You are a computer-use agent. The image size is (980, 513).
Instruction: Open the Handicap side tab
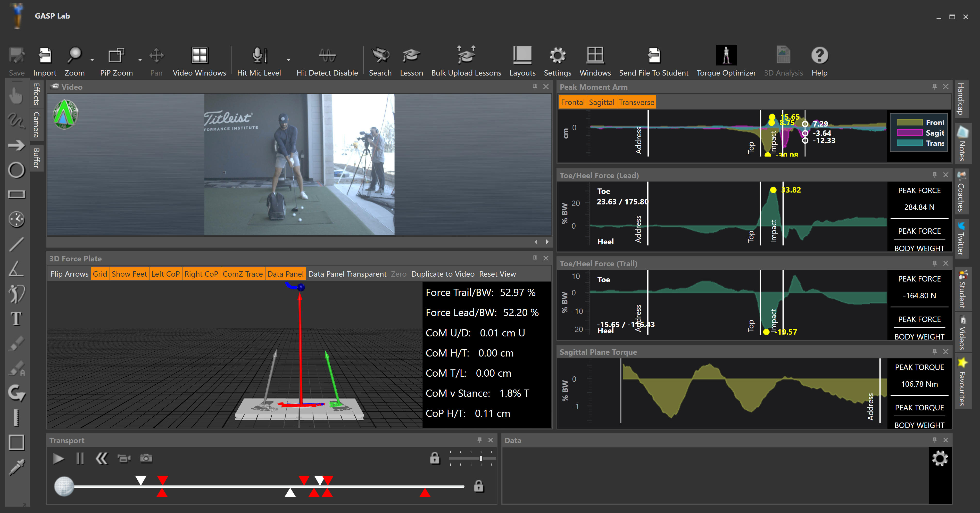click(962, 99)
